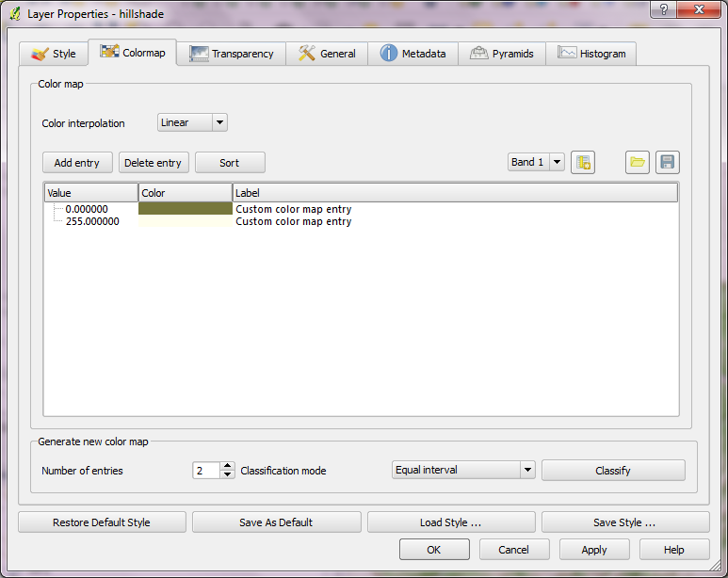
Task: Click the open color map file folder icon
Action: click(638, 163)
